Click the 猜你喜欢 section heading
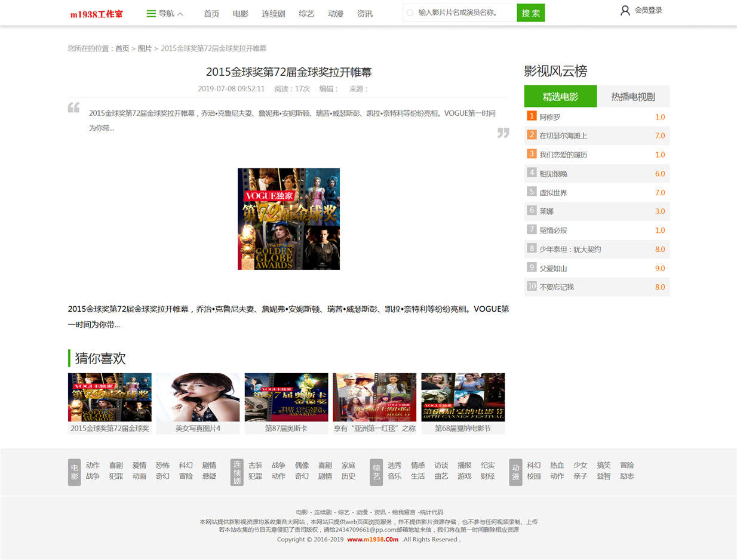The width and height of the screenshot is (737, 560). coord(100,358)
